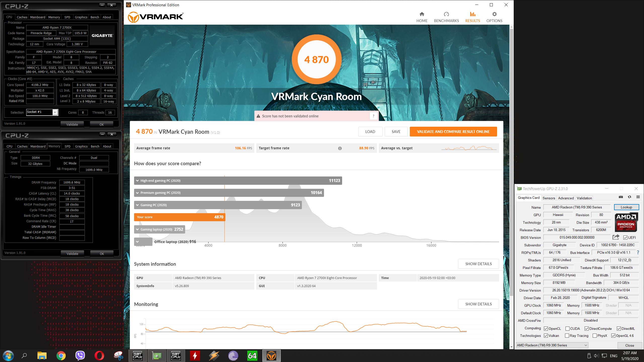Screen dimensions: 644x362
Task: Click the question mark on the validation warning
Action: [x=373, y=116]
